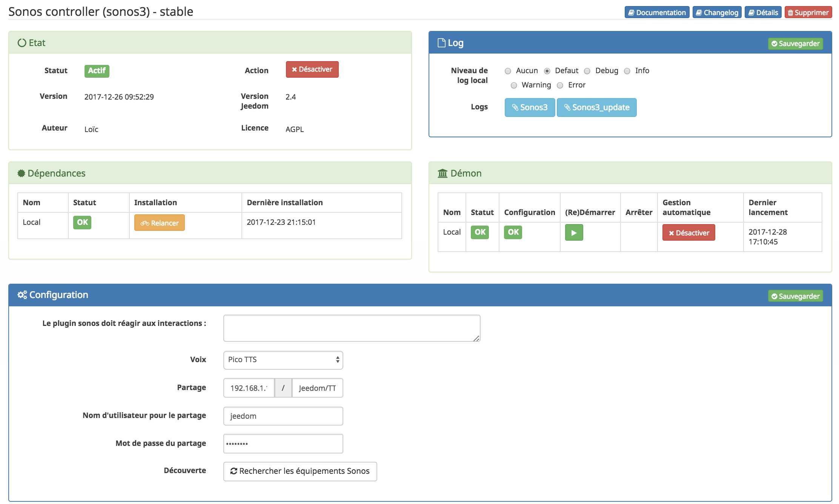Click the Démon Configuration OK badge
839x504 pixels.
click(x=513, y=232)
